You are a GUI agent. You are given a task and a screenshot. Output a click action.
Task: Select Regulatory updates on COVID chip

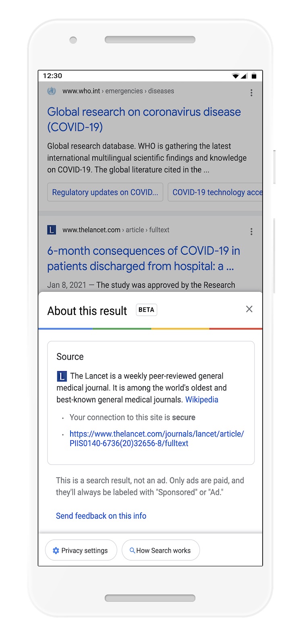[105, 192]
